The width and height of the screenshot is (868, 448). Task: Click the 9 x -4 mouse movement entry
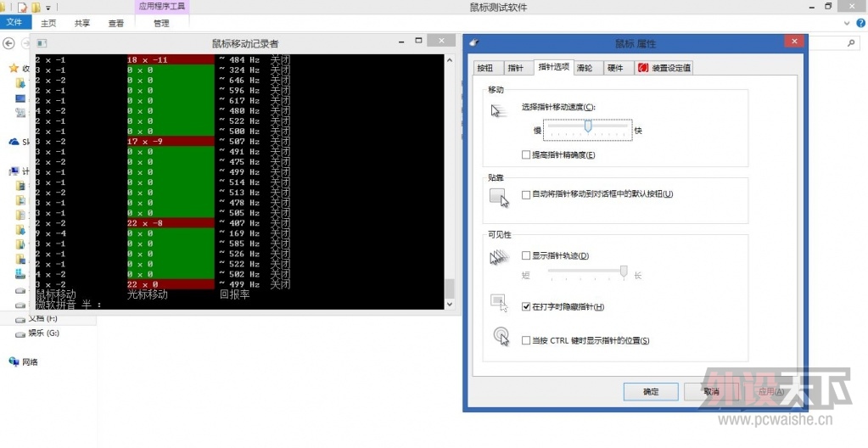coord(51,233)
